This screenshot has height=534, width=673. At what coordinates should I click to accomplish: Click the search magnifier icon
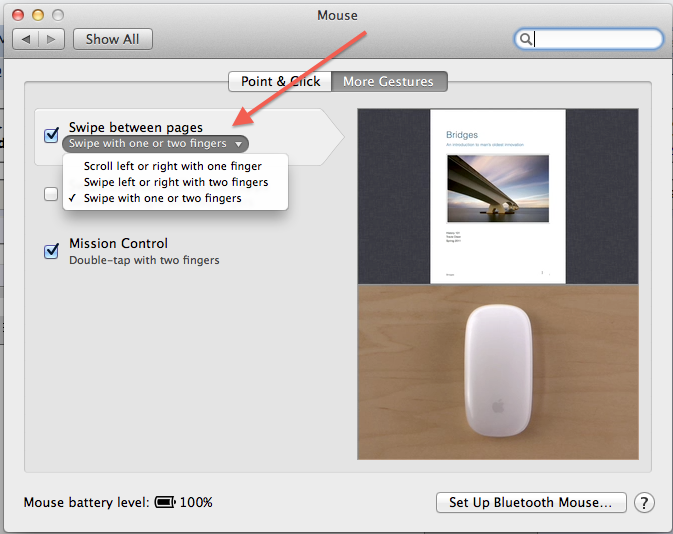[x=525, y=39]
